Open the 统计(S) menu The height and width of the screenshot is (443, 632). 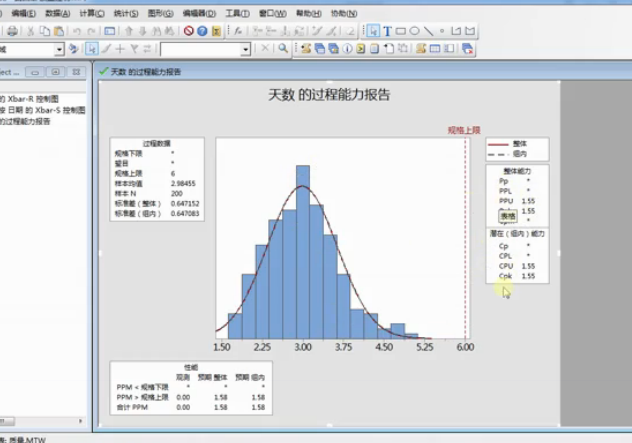click(126, 13)
